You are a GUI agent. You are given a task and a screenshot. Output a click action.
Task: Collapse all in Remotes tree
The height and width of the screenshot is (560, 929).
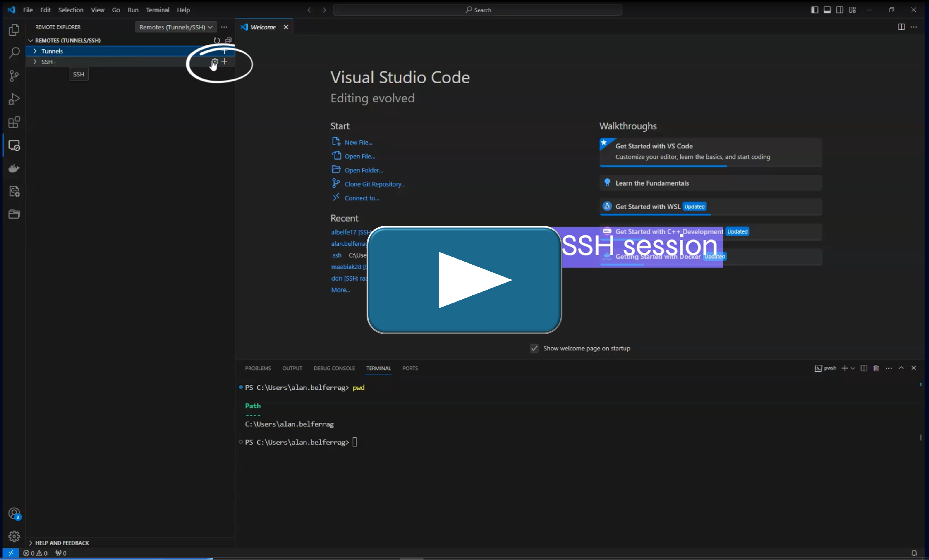coord(228,40)
